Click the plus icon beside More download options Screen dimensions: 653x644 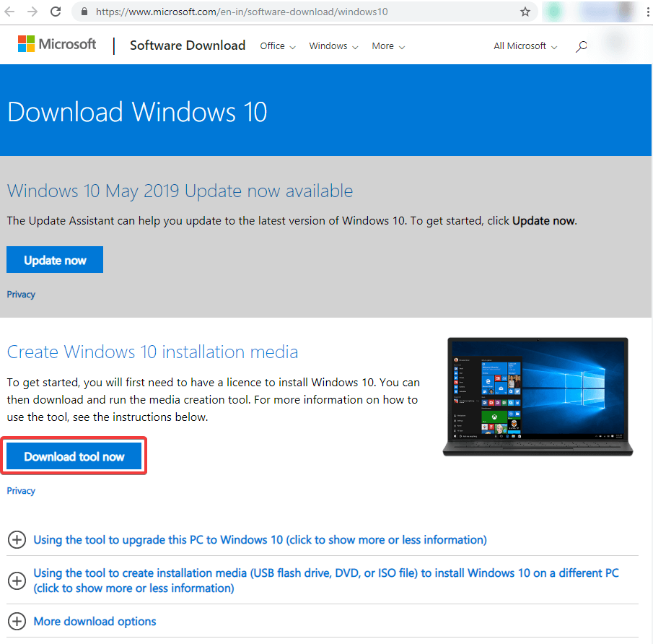tap(17, 621)
